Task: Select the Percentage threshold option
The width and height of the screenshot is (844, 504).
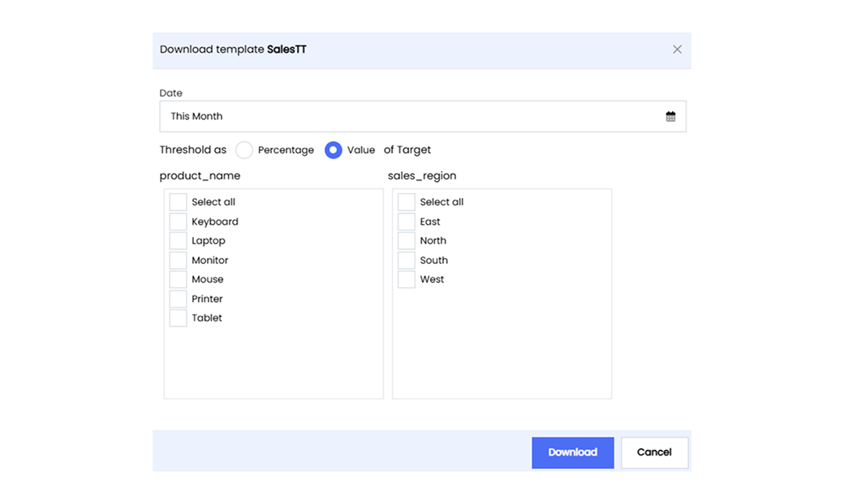Action: click(x=244, y=150)
